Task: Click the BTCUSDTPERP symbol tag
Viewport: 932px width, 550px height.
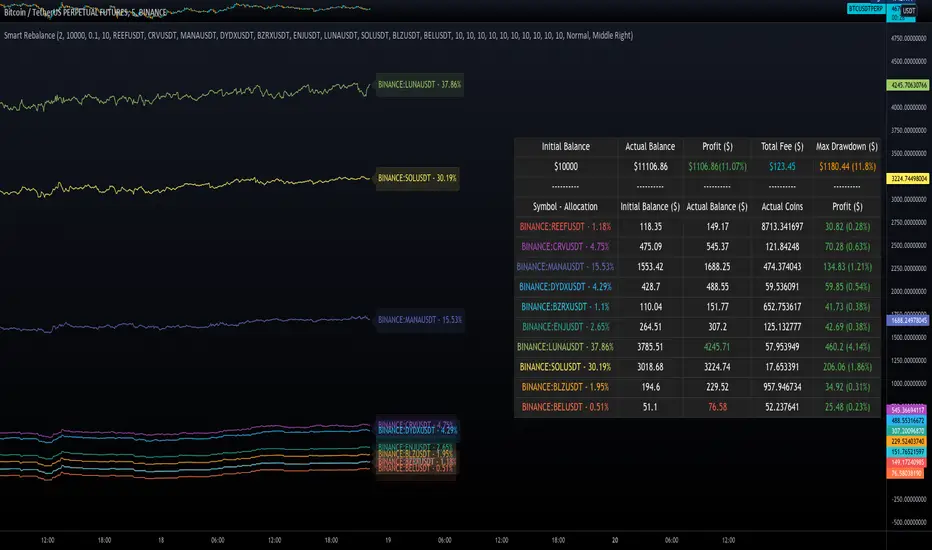Action: coord(866,9)
